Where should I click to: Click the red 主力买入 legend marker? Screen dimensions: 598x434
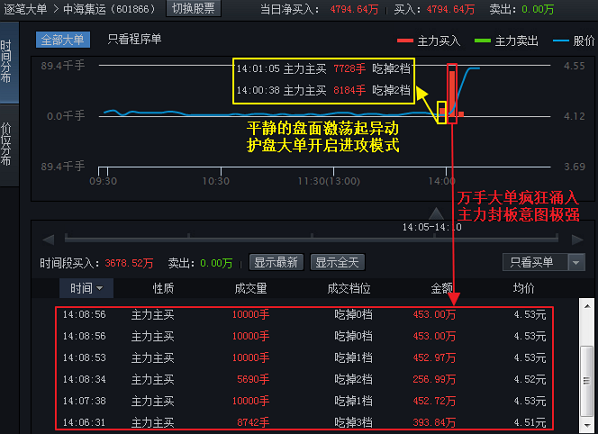tap(405, 41)
